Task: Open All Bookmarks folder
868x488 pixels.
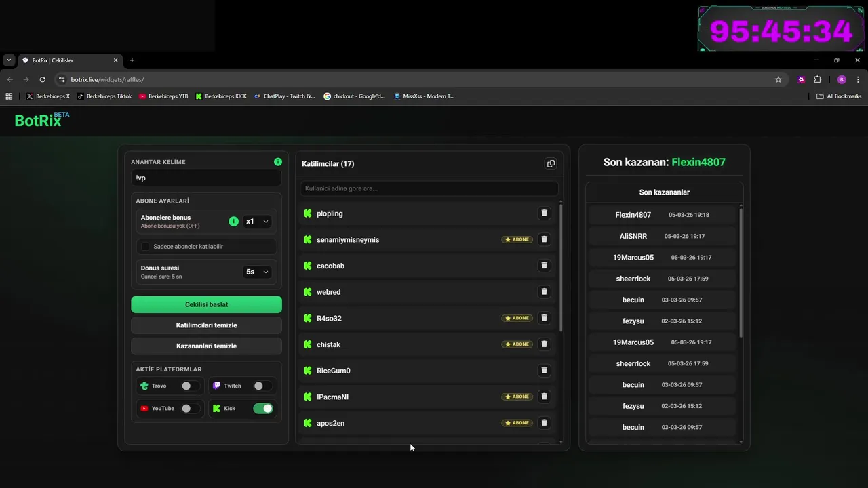Action: coord(839,96)
